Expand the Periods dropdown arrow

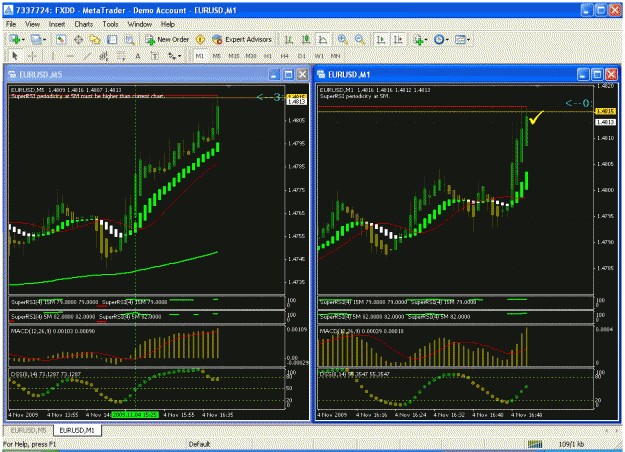point(447,40)
